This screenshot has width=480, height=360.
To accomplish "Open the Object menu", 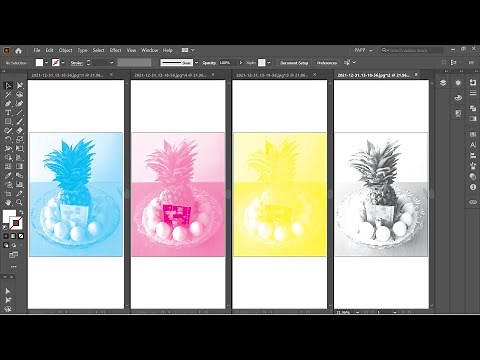I will pos(65,50).
